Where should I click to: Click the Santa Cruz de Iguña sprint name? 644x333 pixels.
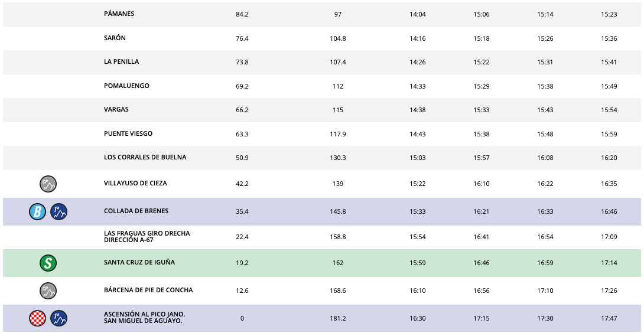139,263
